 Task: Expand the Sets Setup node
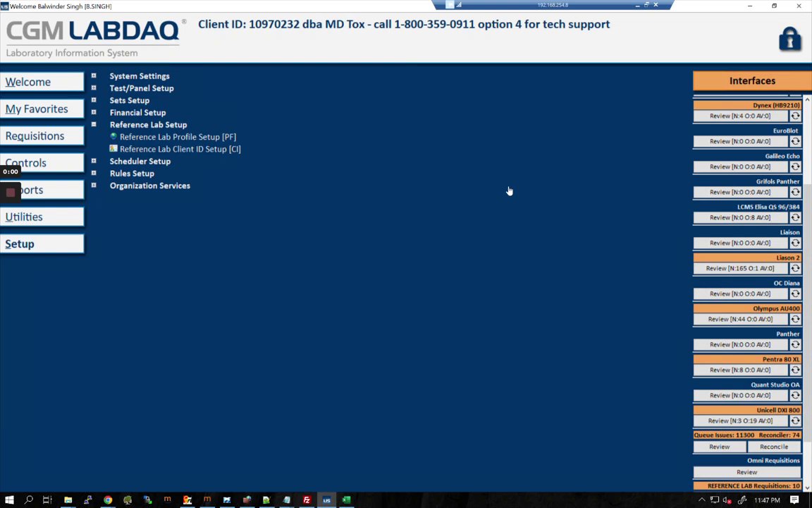pos(94,100)
